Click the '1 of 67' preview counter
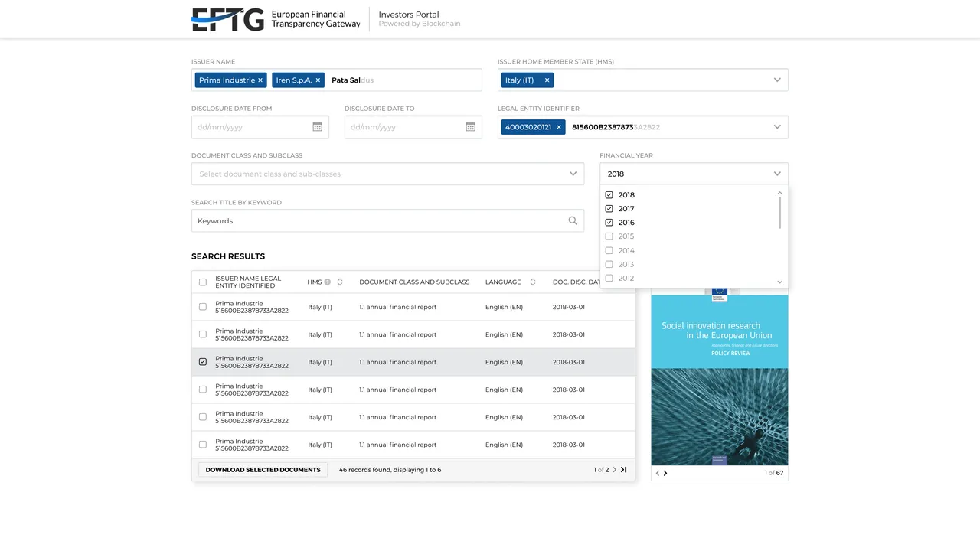This screenshot has height=551, width=980. (774, 473)
